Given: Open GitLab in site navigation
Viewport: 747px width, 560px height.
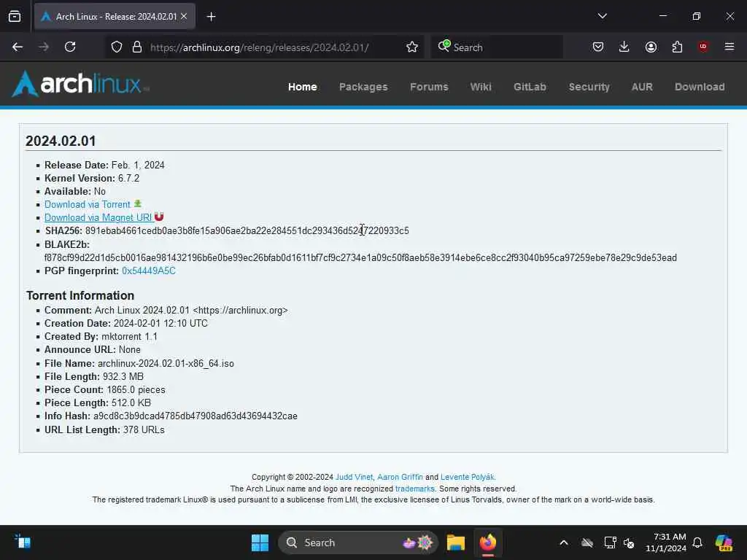Looking at the screenshot, I should 530,87.
